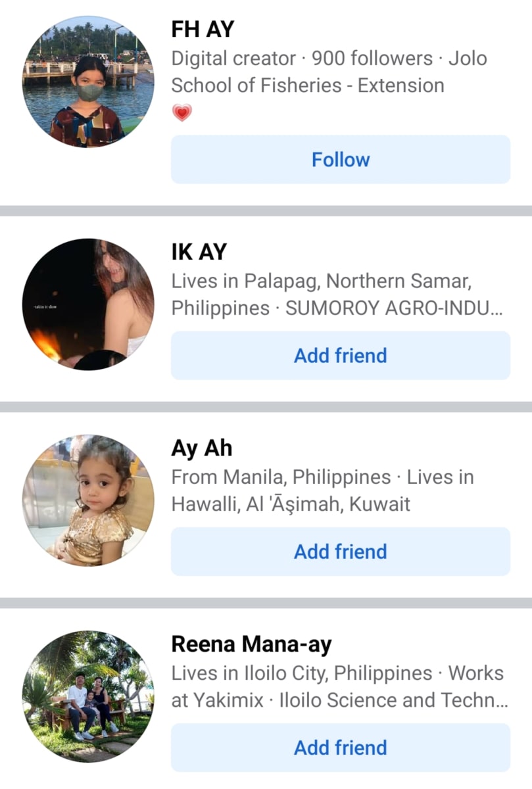This screenshot has width=532, height=789.
Task: Click the IK AY name heading
Action: click(199, 252)
